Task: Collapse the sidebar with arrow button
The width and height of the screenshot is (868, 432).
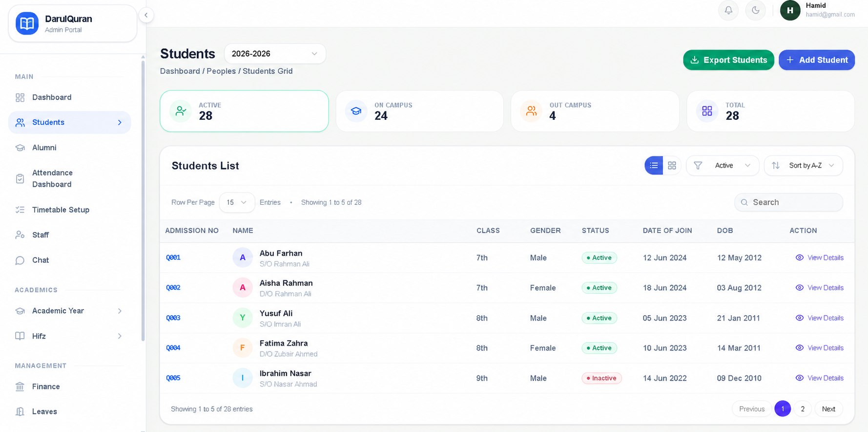Action: [x=146, y=15]
